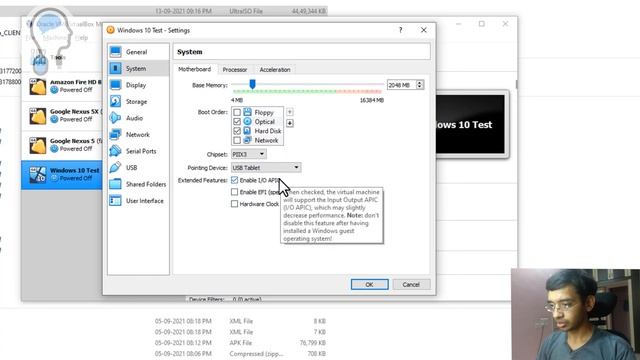Open Display settings icon
The width and height of the screenshot is (640, 360).
[x=116, y=85]
